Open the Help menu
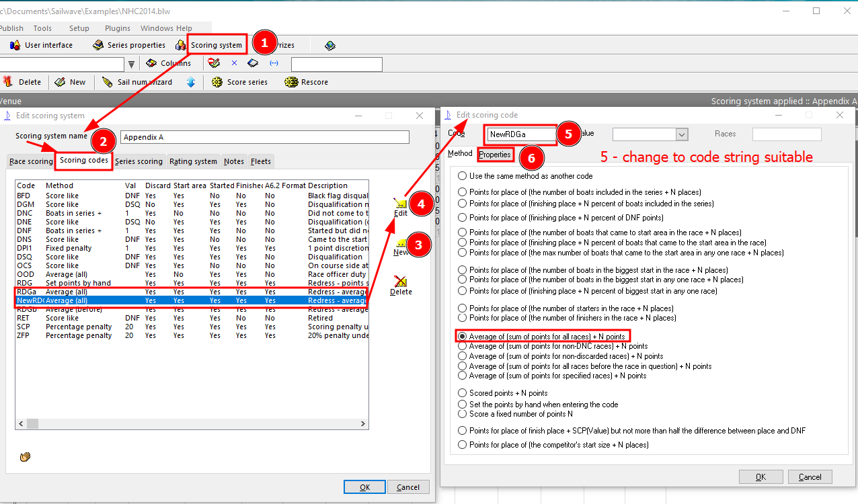 (x=184, y=28)
